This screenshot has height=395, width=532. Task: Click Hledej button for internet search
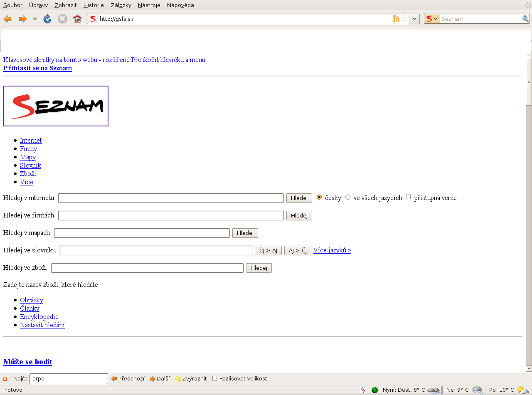pos(299,198)
